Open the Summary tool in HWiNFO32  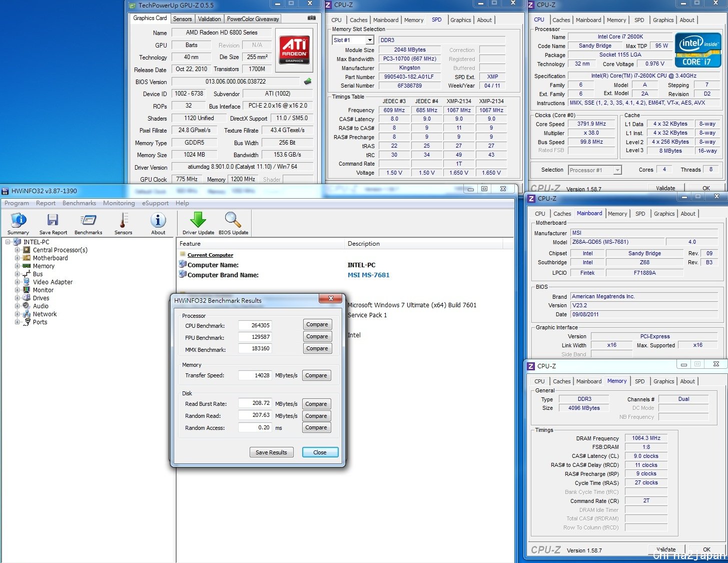19,223
